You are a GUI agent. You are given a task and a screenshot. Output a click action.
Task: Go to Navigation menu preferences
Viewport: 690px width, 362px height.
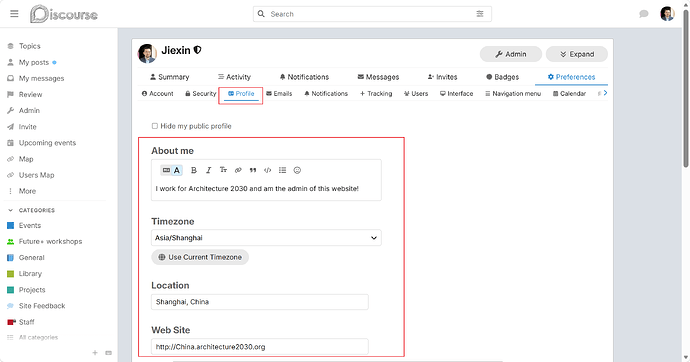513,94
